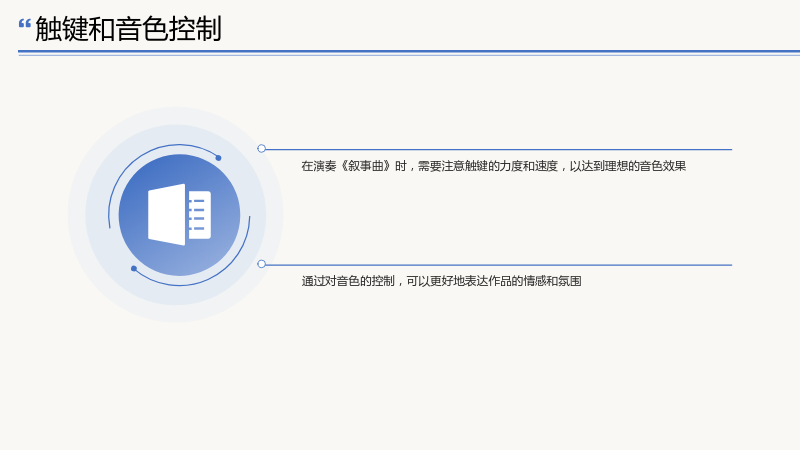Click the solid blue dot on lower arc
The width and height of the screenshot is (800, 450).
click(134, 268)
